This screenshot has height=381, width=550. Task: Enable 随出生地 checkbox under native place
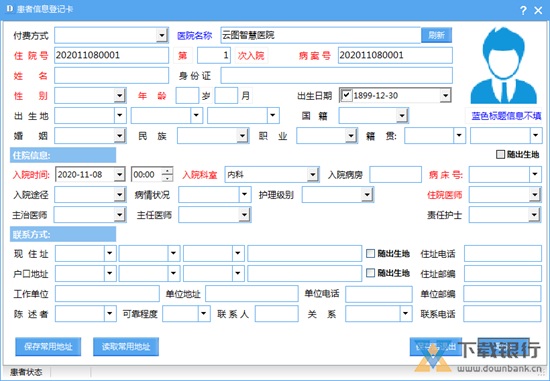click(x=500, y=154)
